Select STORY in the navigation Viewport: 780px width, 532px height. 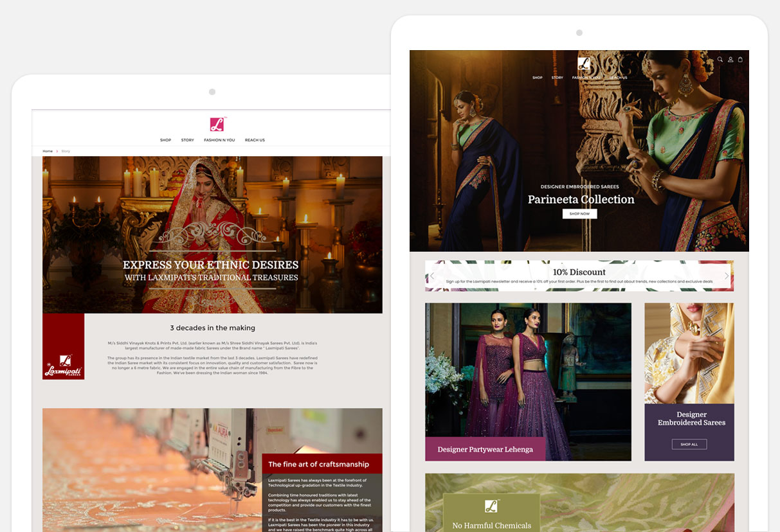point(558,77)
